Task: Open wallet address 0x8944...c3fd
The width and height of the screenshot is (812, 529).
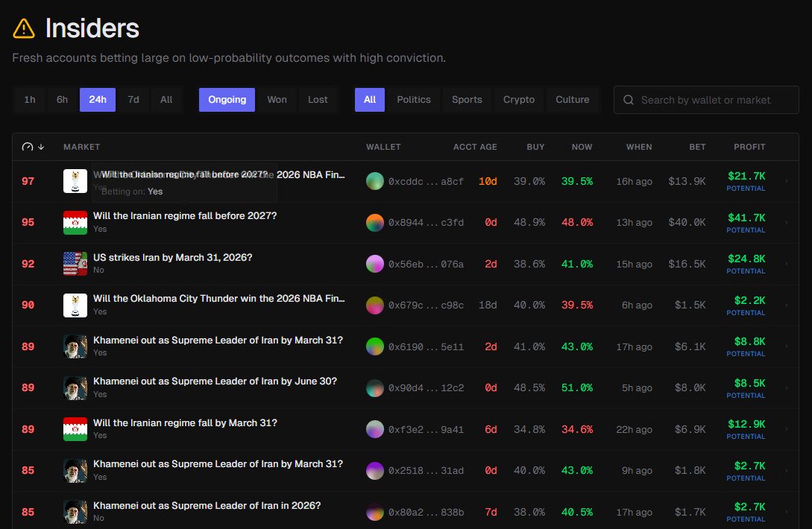Action: [426, 223]
